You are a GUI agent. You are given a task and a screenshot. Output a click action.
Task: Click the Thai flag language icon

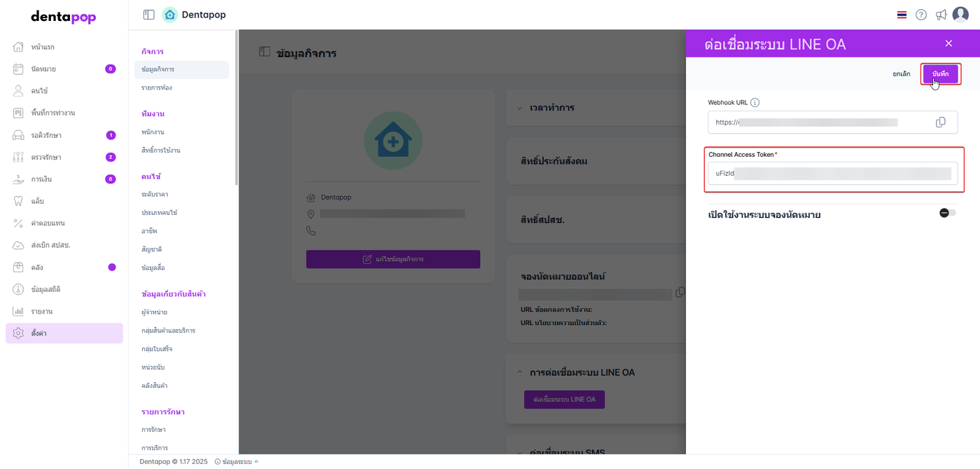point(902,15)
